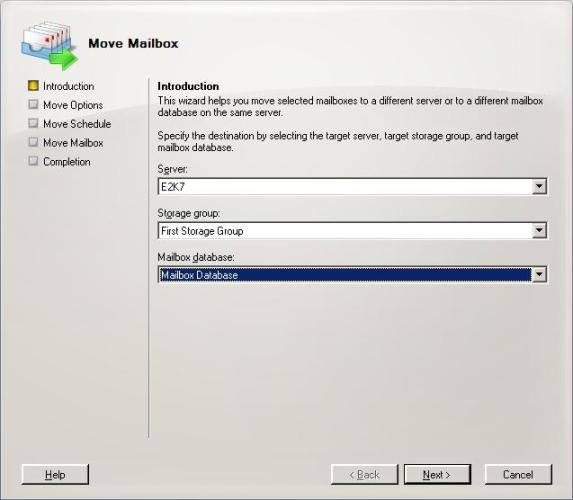Click the Next button

(437, 474)
